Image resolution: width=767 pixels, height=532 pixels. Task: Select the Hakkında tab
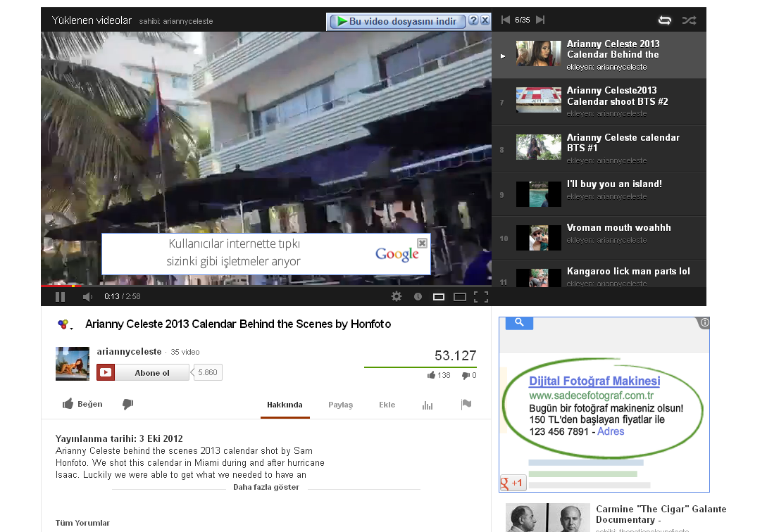pos(285,405)
